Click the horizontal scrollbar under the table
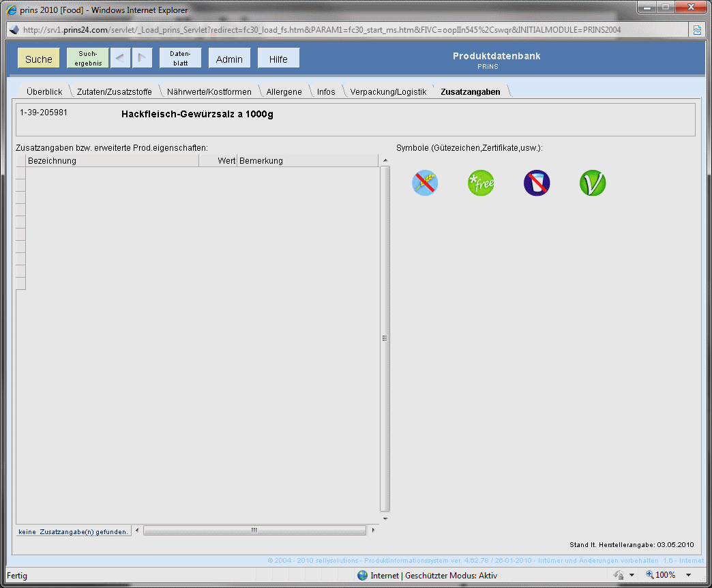This screenshot has width=712, height=588. point(254,530)
